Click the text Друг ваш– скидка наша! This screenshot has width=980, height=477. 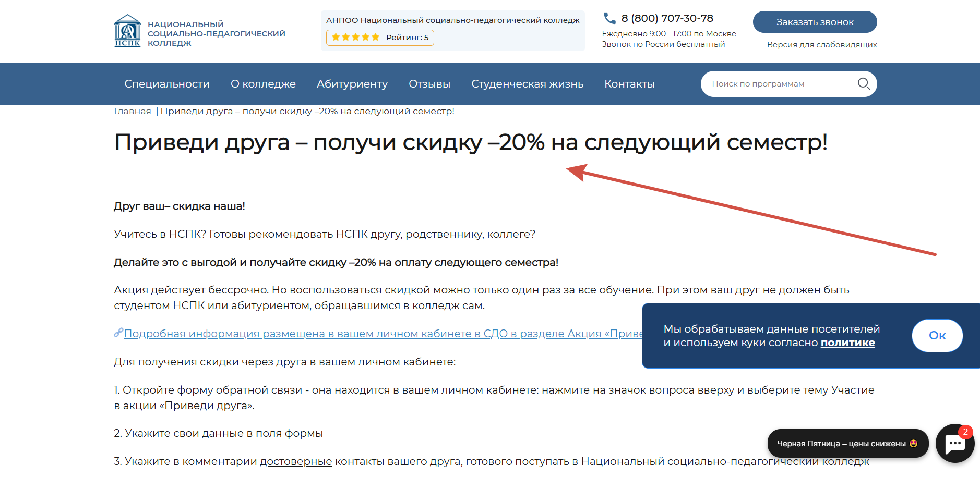(180, 206)
